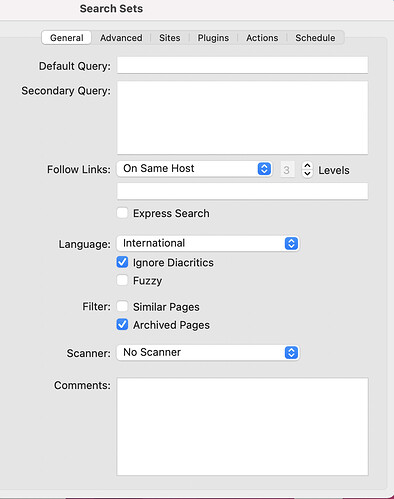Open the Follow Links dropdown
394x499 pixels.
point(194,169)
